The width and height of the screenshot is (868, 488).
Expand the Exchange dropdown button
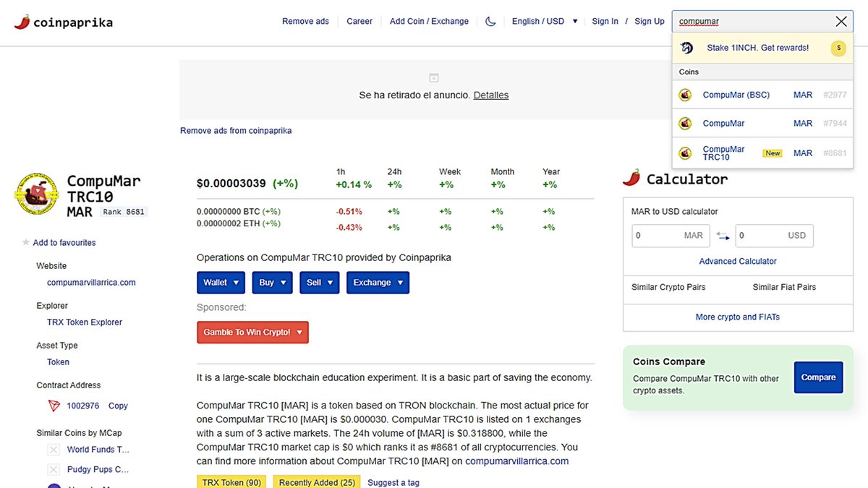click(x=378, y=283)
